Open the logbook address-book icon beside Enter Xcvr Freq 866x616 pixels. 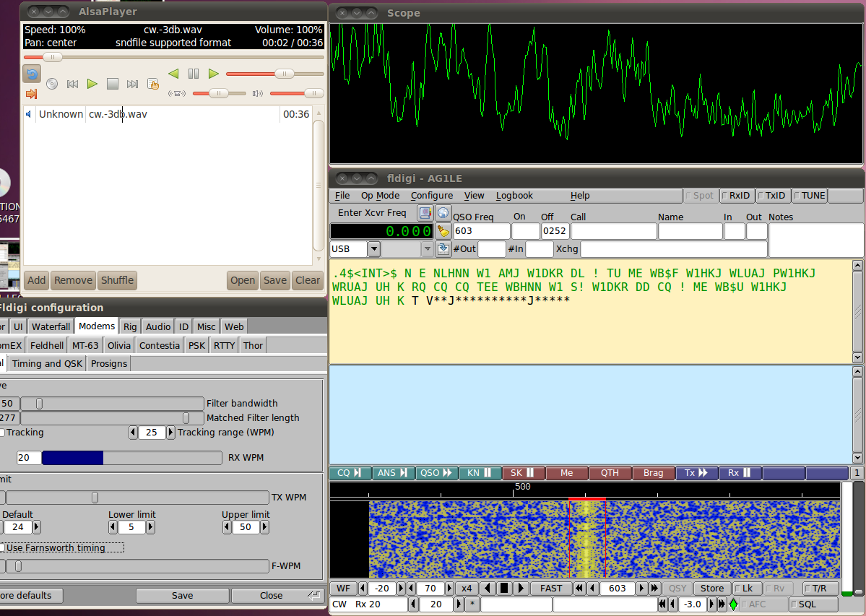[x=427, y=212]
